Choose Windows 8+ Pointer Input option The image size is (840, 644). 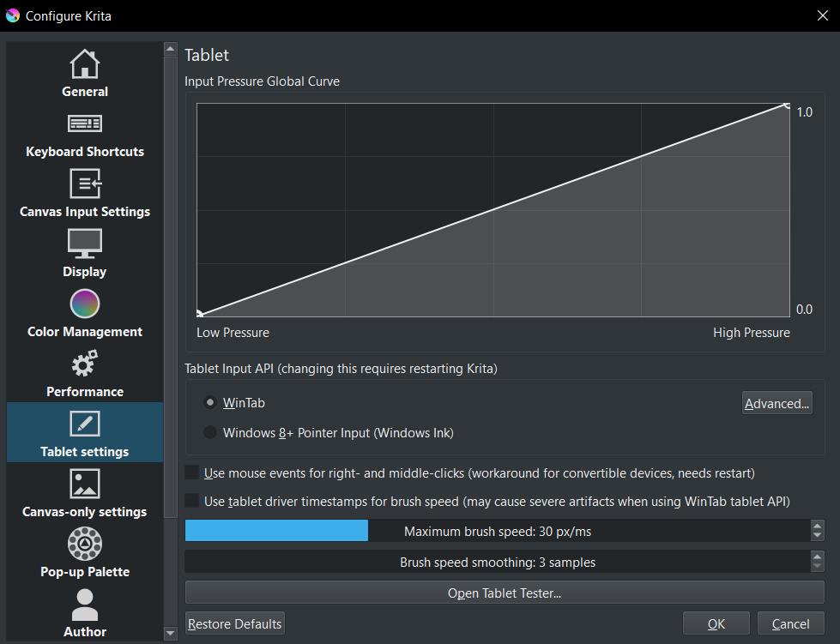pos(210,433)
